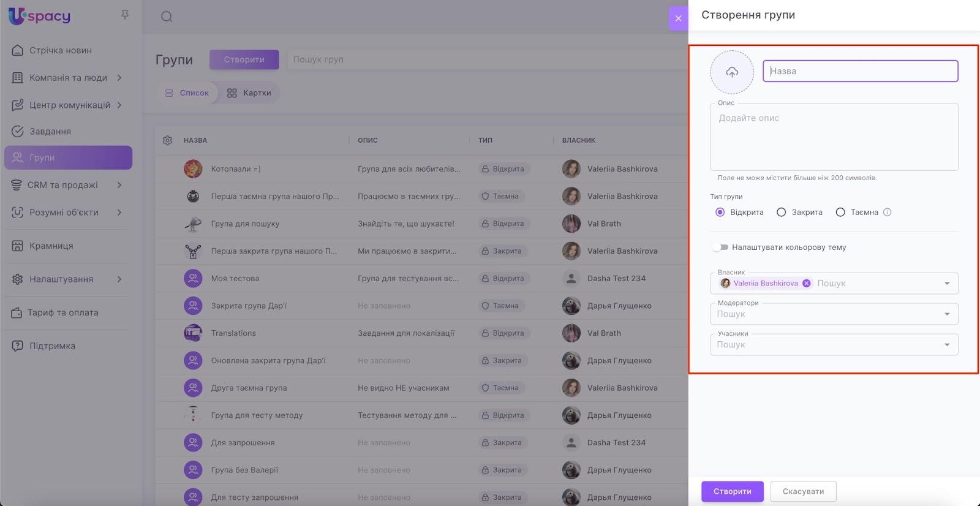Viewport: 980px width, 506px height.
Task: Focus the Назва input field
Action: click(861, 71)
